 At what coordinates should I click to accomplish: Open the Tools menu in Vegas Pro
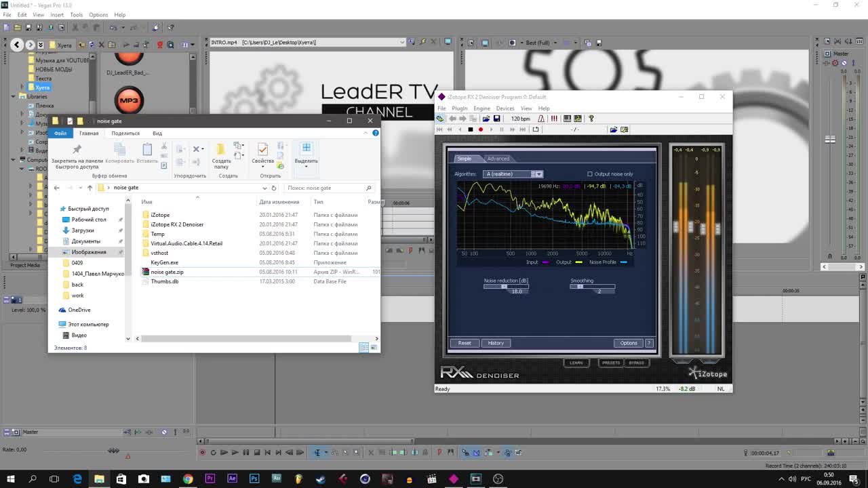pyautogui.click(x=76, y=14)
